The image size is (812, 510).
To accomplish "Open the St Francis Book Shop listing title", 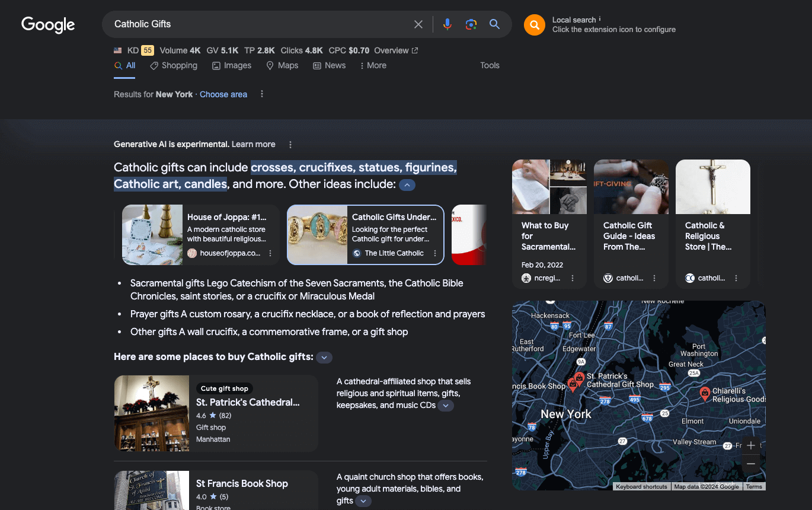I will coord(242,483).
